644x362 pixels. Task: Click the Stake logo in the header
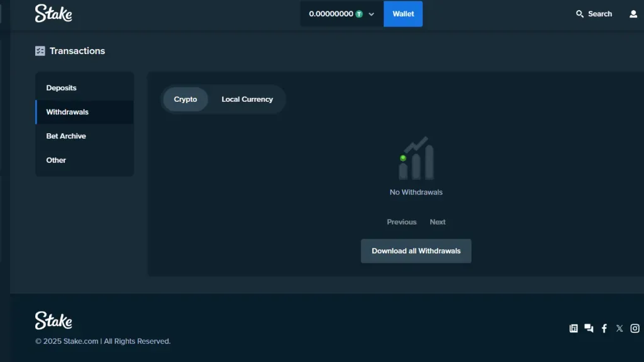[x=53, y=13]
